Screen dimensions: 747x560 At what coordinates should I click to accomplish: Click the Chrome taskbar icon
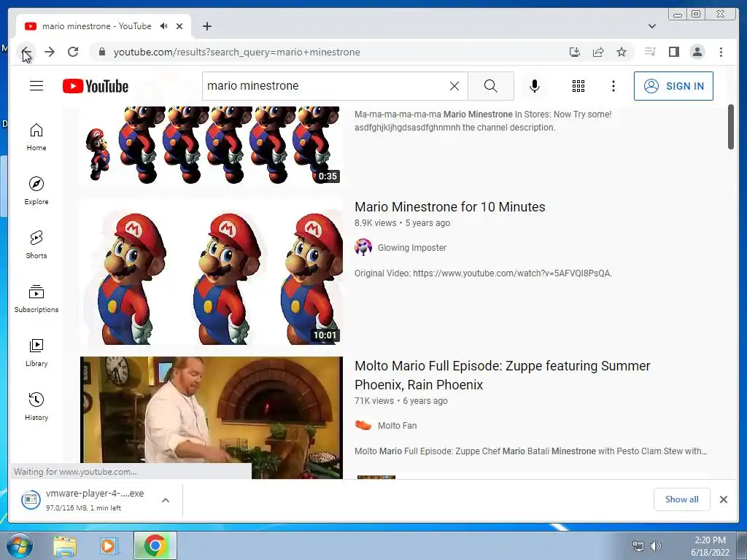click(x=155, y=545)
